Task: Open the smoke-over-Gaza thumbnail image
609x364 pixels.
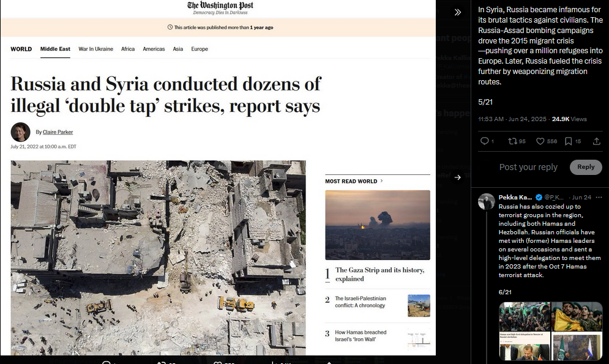Action: 378,225
